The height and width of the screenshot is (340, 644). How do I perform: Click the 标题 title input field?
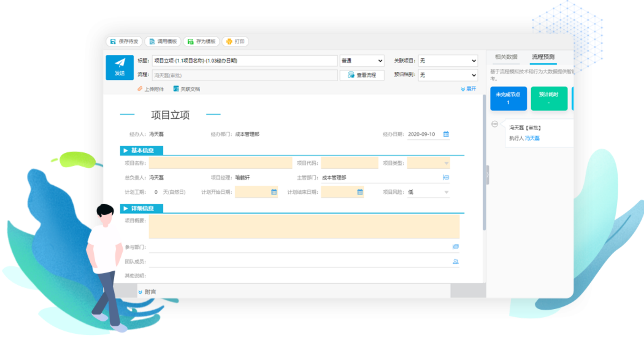click(x=244, y=61)
